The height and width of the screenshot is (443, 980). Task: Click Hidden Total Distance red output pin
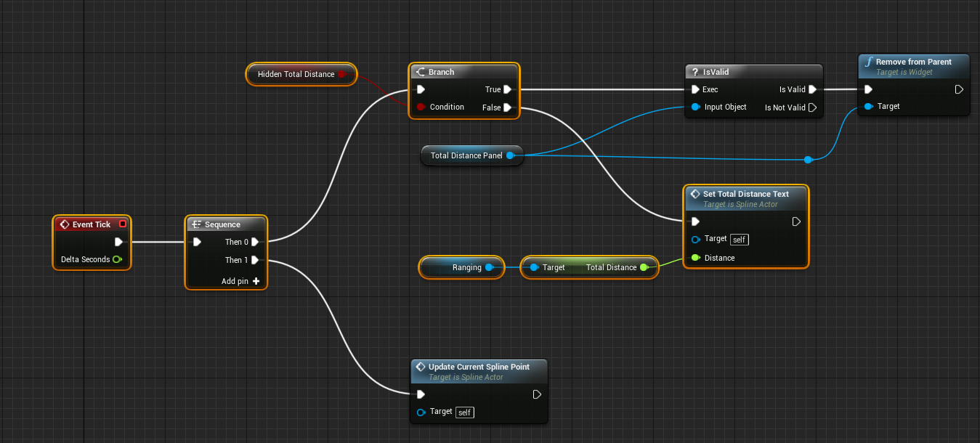341,74
